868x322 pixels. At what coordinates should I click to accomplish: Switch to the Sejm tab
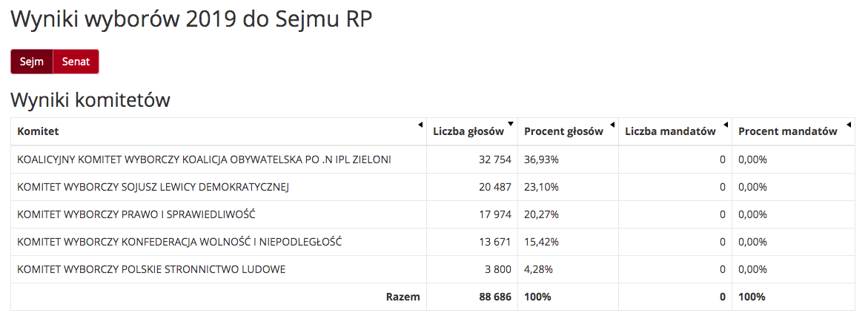click(x=32, y=62)
